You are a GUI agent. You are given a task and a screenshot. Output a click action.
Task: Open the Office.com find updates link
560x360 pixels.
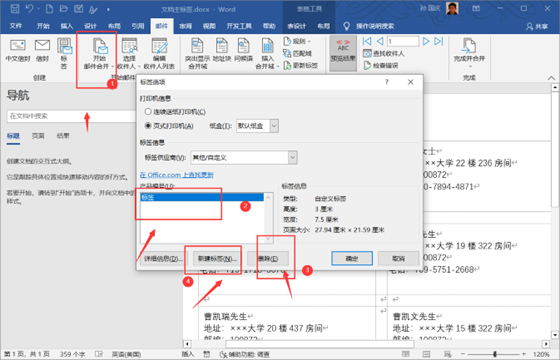pyautogui.click(x=176, y=175)
